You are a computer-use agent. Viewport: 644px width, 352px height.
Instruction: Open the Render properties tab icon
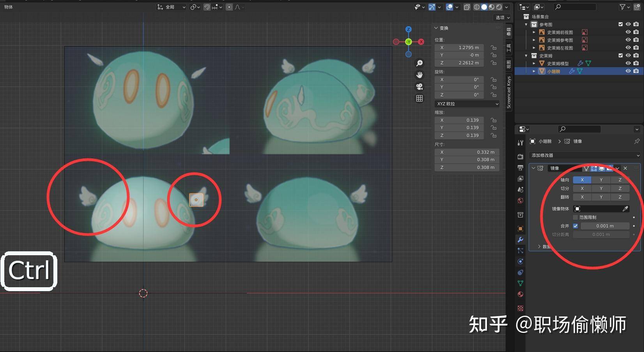(x=520, y=156)
